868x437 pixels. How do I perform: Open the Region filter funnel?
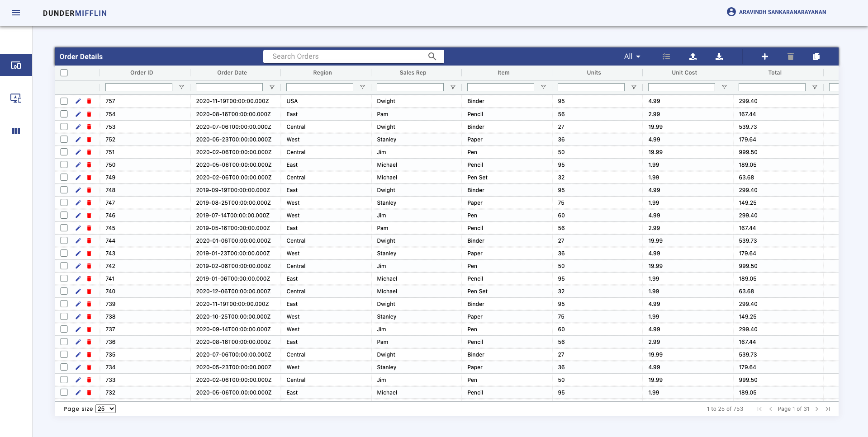(x=362, y=87)
